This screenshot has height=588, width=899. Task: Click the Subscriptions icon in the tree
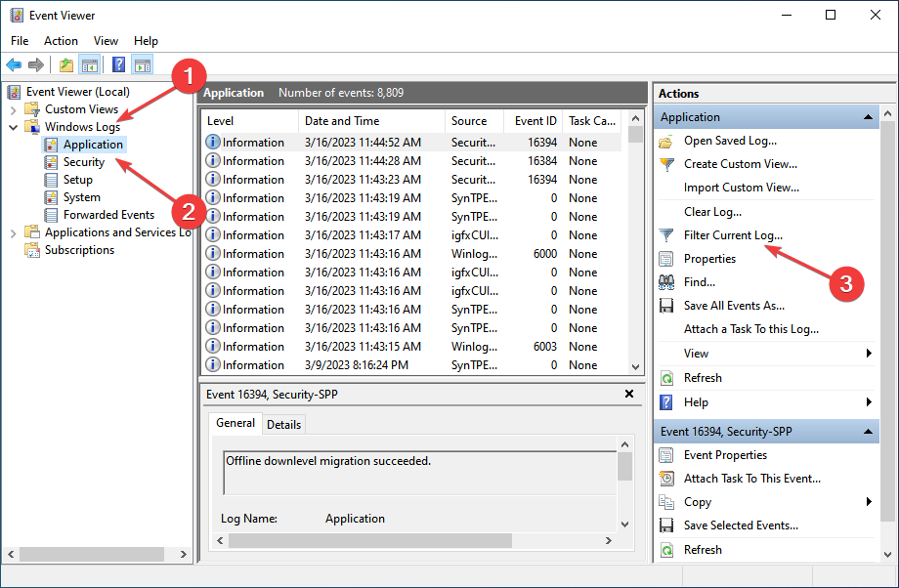(32, 250)
